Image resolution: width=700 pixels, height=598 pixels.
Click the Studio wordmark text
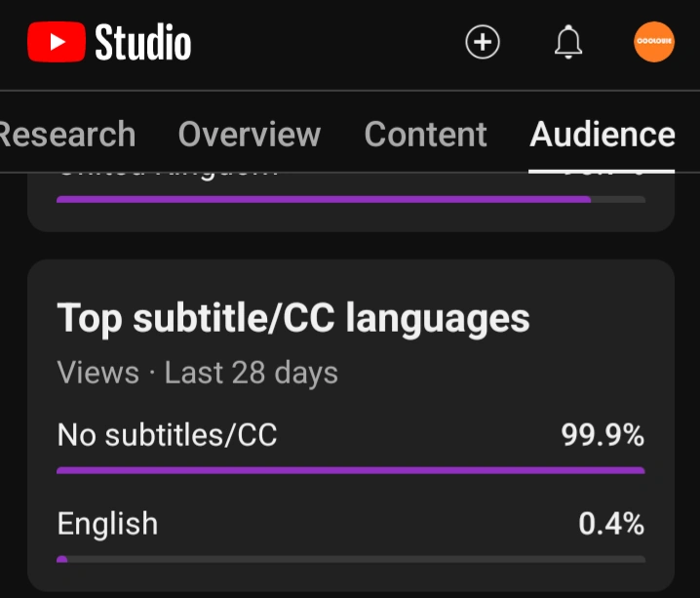pos(142,43)
